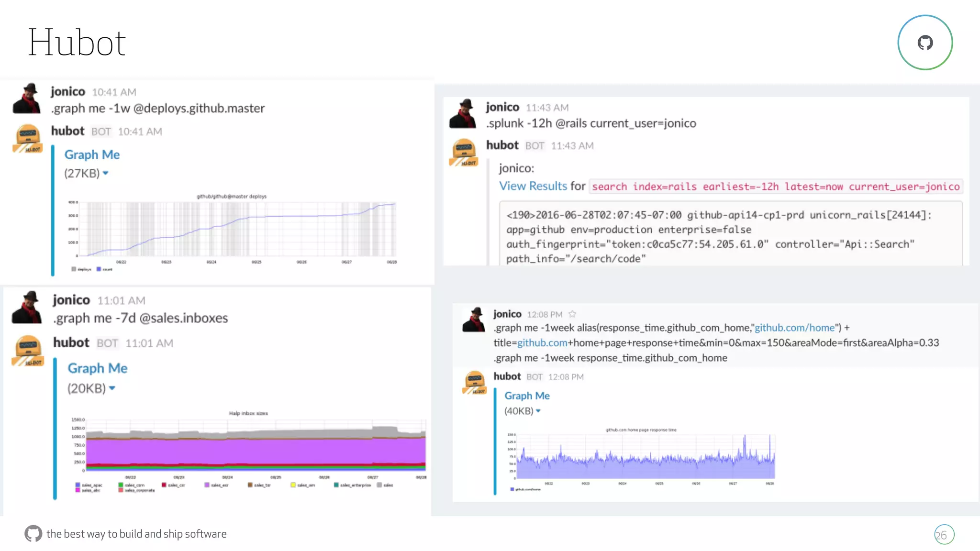Collapse the 40KB Graph Me attachment

point(538,411)
